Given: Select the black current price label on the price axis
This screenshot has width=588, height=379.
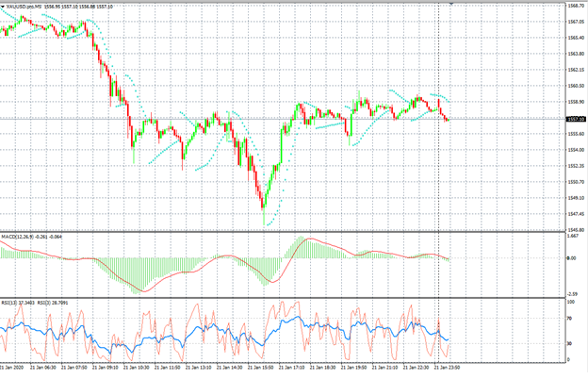Looking at the screenshot, I should point(576,120).
